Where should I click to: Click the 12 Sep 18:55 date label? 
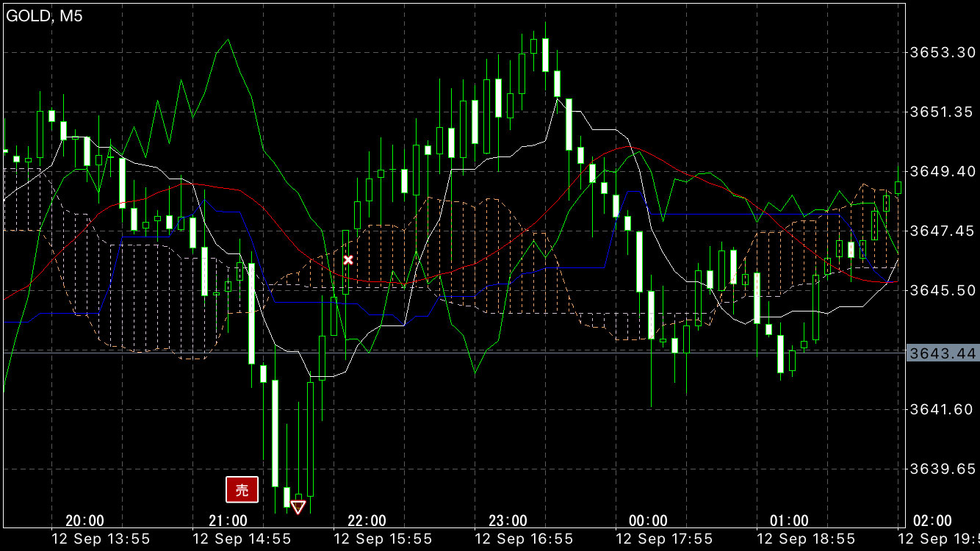click(x=806, y=539)
